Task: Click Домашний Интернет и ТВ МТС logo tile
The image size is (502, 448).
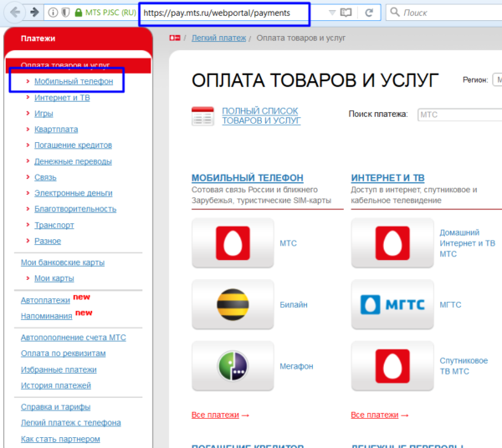Action: 392,243
